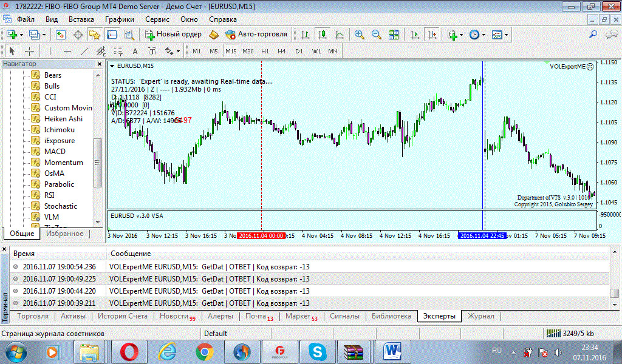622x364 pixels.
Task: Tile chart windows icon
Action: (x=394, y=35)
